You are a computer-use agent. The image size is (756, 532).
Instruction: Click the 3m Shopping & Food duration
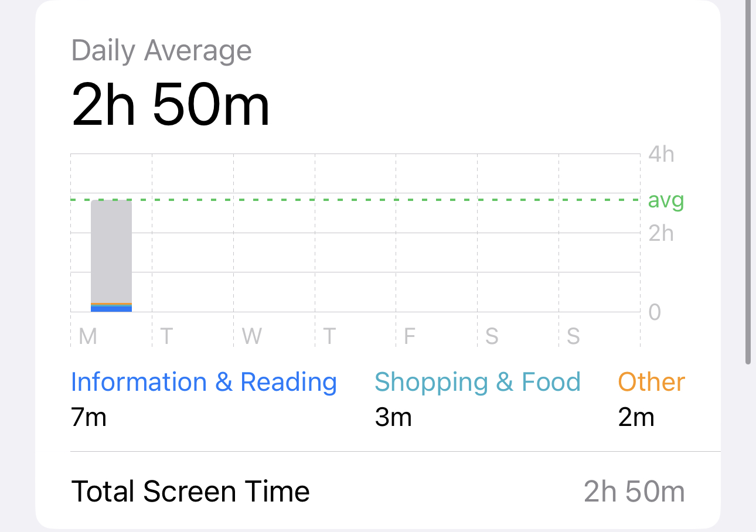tap(393, 418)
